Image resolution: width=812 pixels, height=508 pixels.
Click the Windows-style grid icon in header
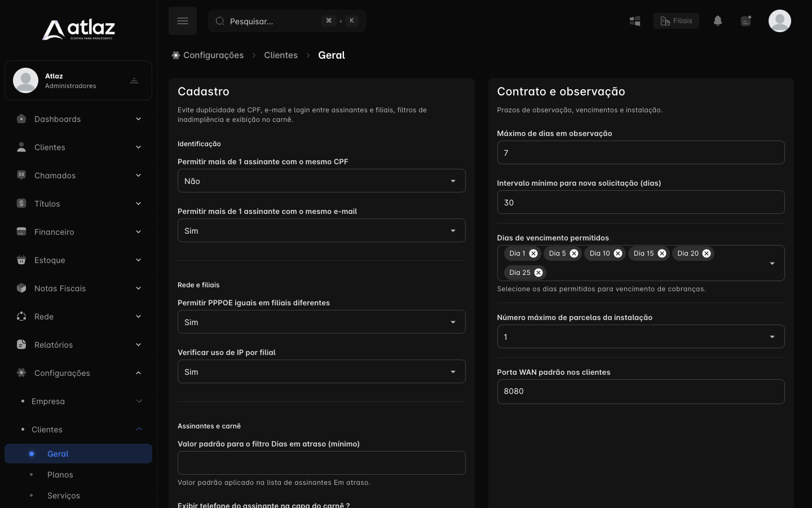(635, 21)
